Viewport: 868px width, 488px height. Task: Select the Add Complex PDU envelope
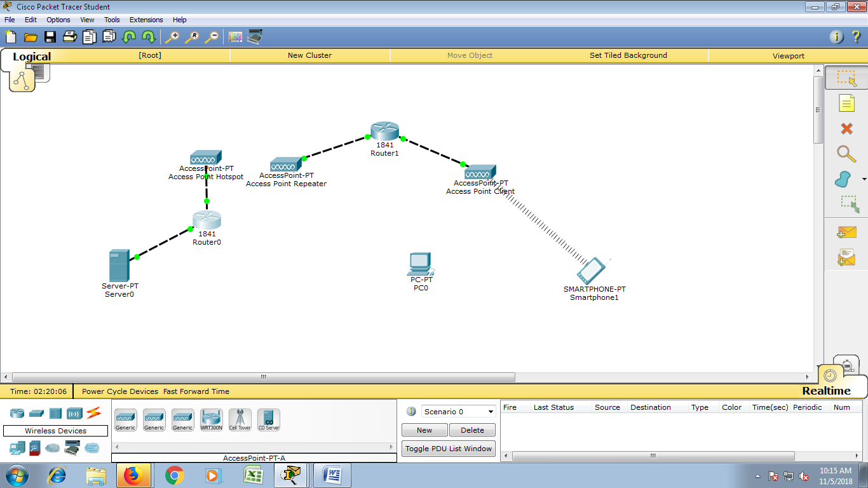point(846,257)
